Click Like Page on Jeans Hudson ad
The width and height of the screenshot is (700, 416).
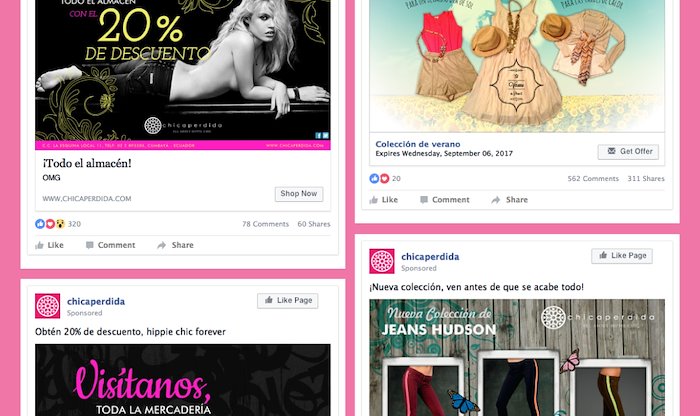622,256
